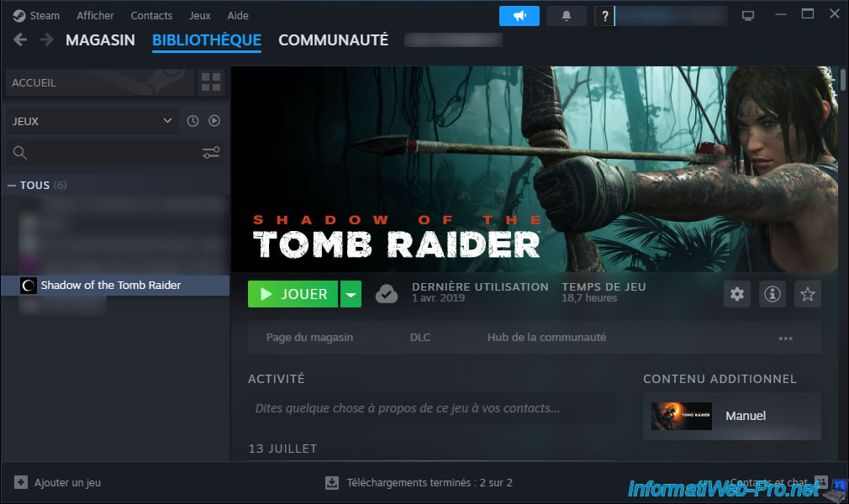Image resolution: width=849 pixels, height=504 pixels.
Task: Switch to the MAGASIN tab
Action: [x=100, y=40]
